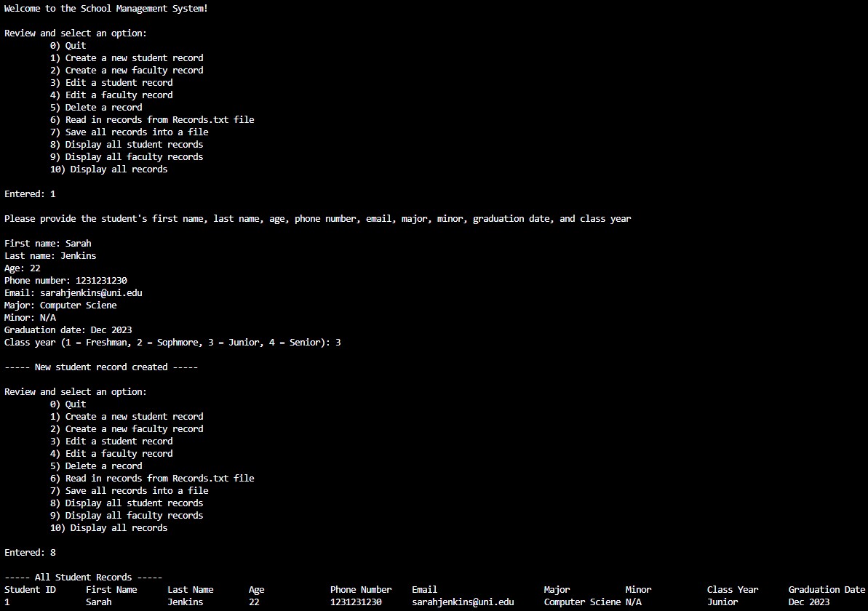This screenshot has width=868, height=611.
Task: Choose option 2 Create a new faculty record
Action: 126,70
